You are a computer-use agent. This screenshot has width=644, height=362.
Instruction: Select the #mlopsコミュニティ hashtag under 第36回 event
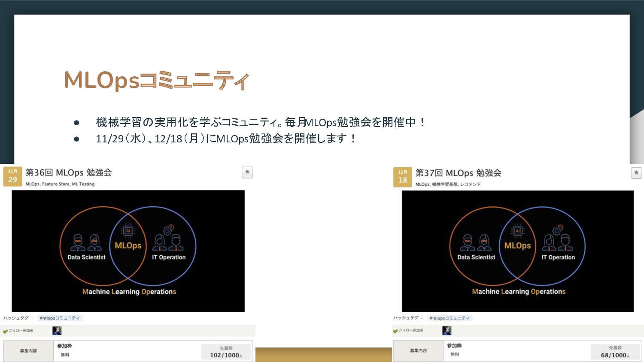click(x=60, y=318)
